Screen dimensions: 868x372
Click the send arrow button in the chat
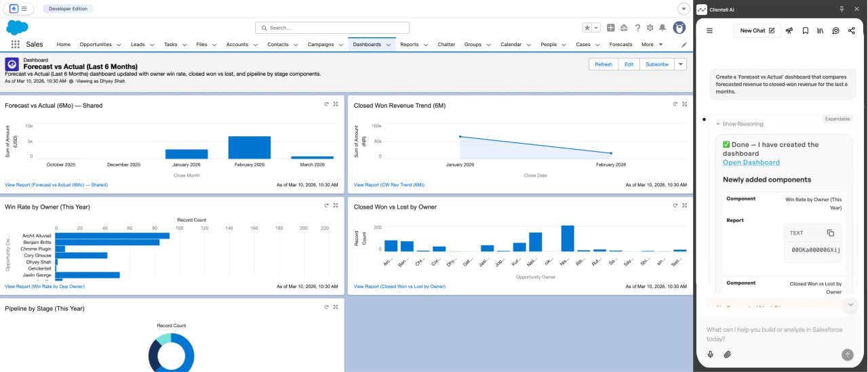[x=847, y=354]
